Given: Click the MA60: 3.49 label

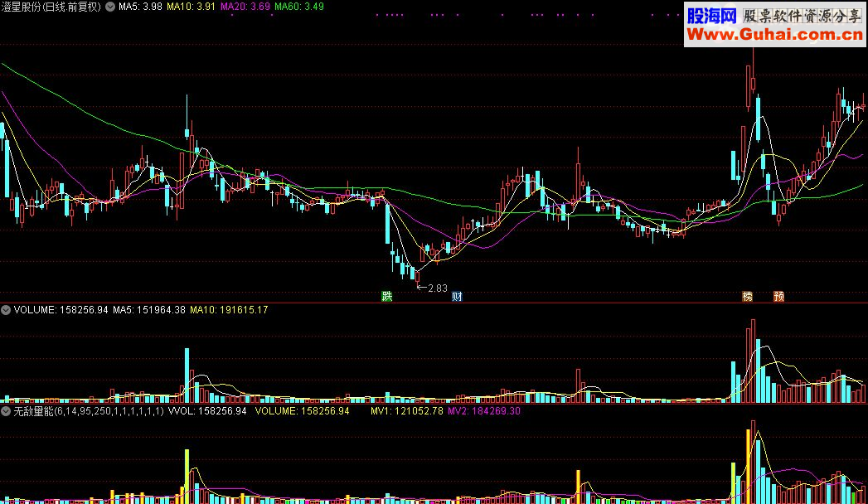Looking at the screenshot, I should click(x=299, y=7).
